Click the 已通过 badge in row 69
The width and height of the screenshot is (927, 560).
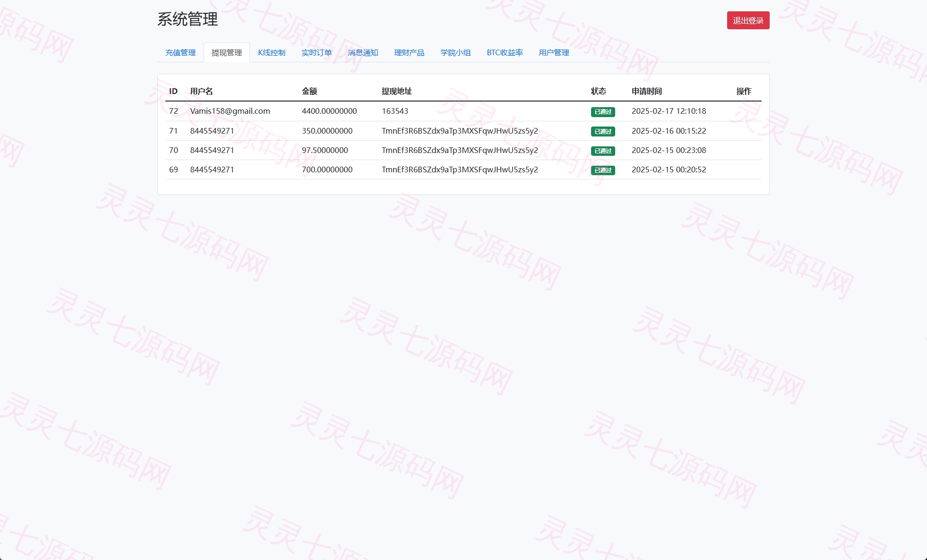tap(603, 170)
